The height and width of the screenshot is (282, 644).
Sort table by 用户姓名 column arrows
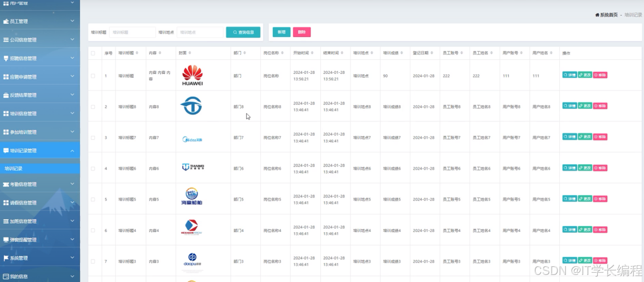551,53
